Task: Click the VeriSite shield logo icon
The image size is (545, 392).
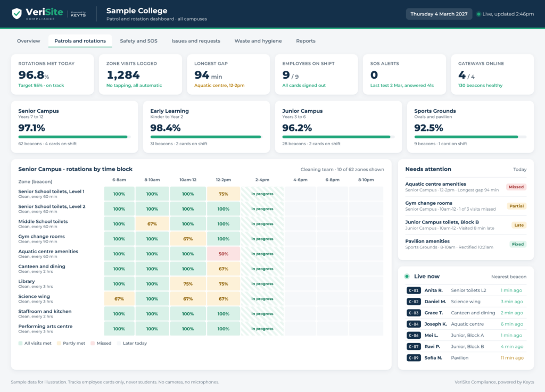Action: pyautogui.click(x=16, y=13)
